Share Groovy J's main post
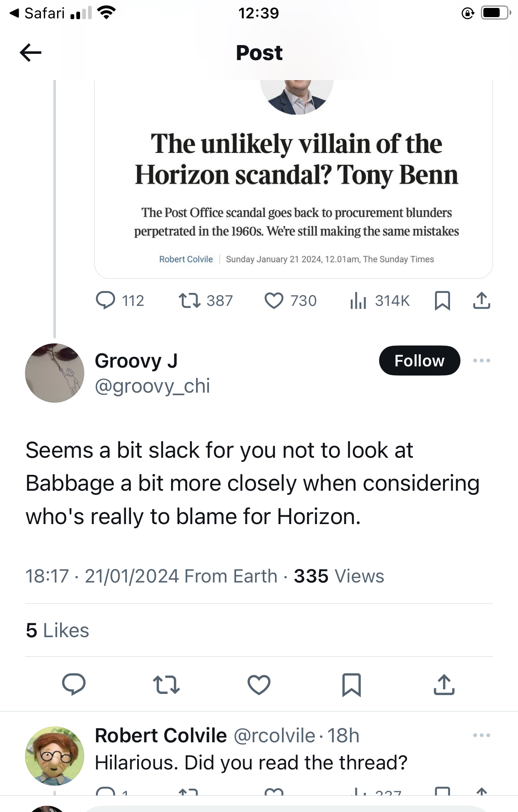Viewport: 518px width, 812px height. [x=444, y=684]
